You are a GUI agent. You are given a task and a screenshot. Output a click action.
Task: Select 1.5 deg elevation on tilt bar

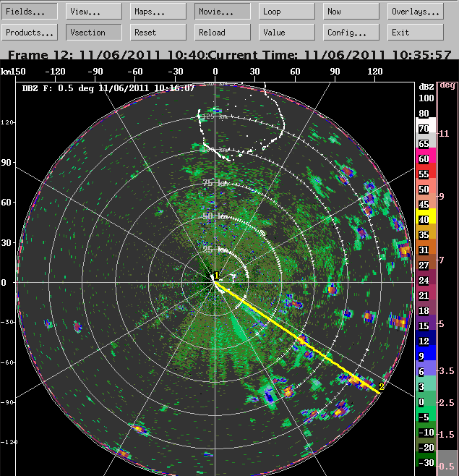[x=446, y=435]
